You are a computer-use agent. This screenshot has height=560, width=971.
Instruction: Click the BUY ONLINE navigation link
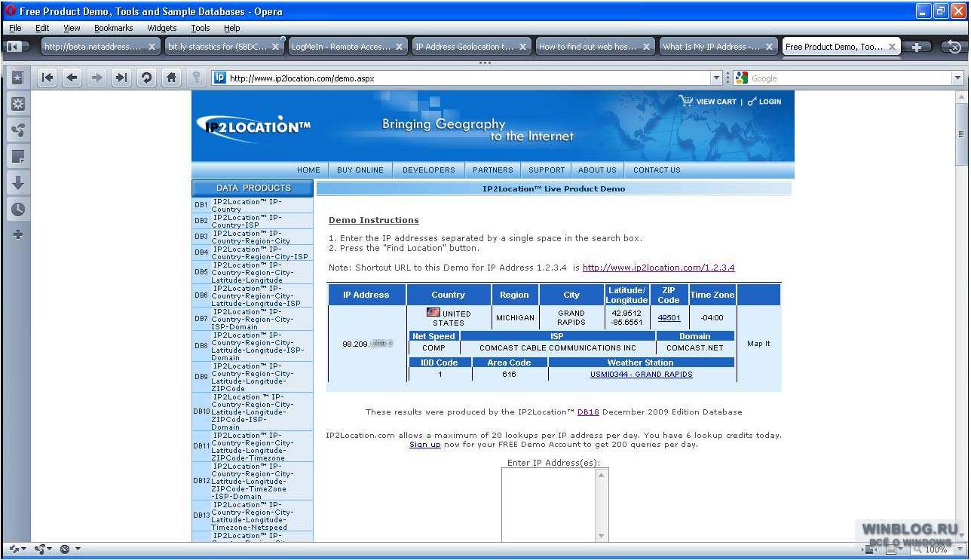point(360,170)
